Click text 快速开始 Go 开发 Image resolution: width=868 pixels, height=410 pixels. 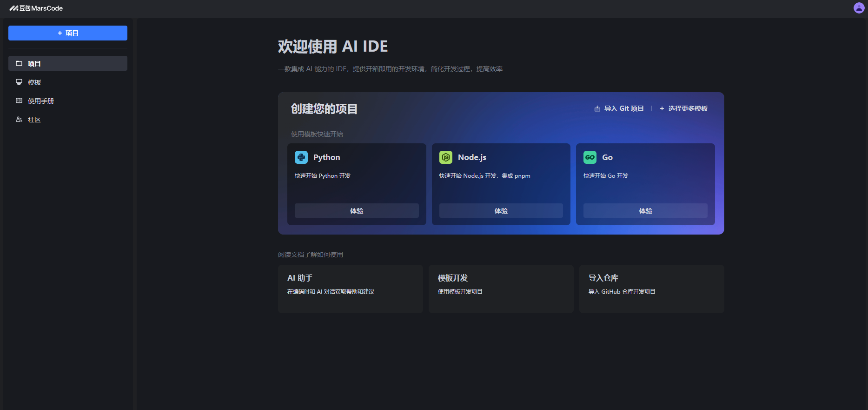click(606, 176)
